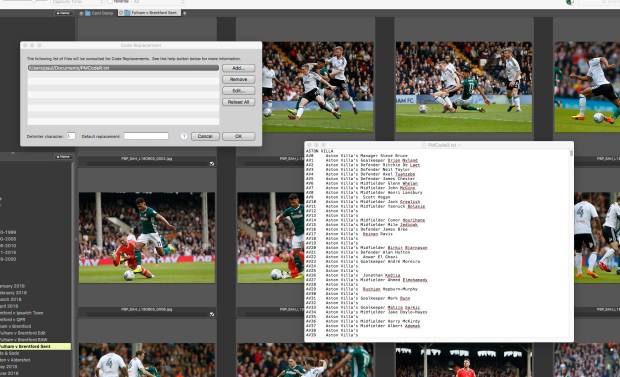Open the folder ending in & Sods

click(x=9, y=353)
